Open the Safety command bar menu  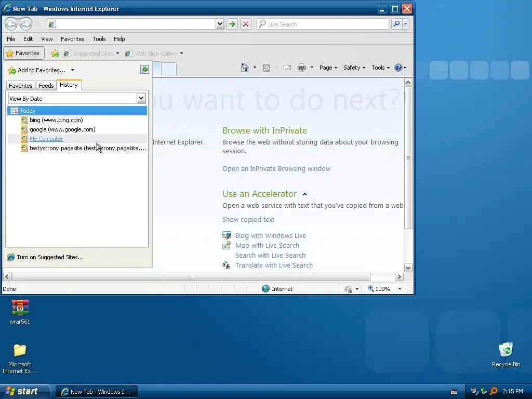pyautogui.click(x=354, y=68)
